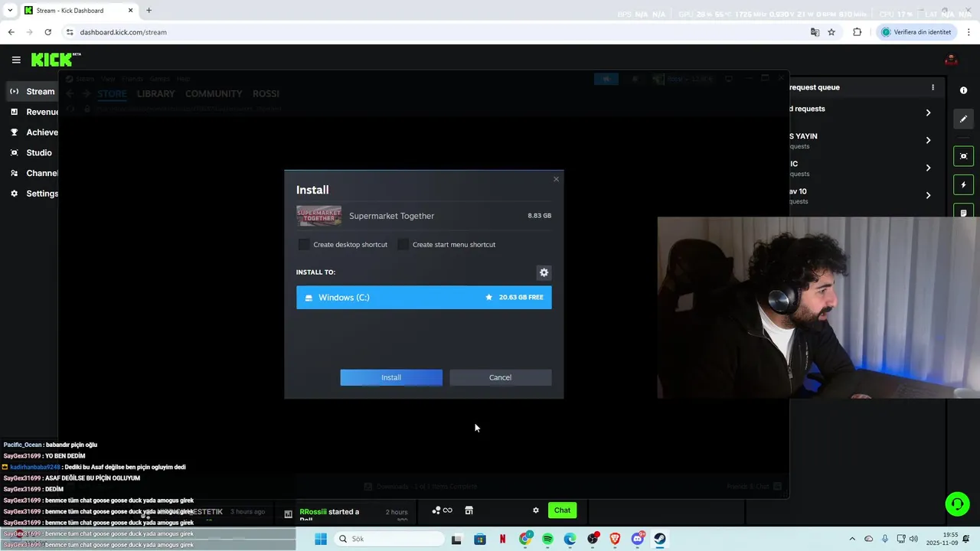Click the microphone icon in system tray
This screenshot has height=551, width=980.
884,539
